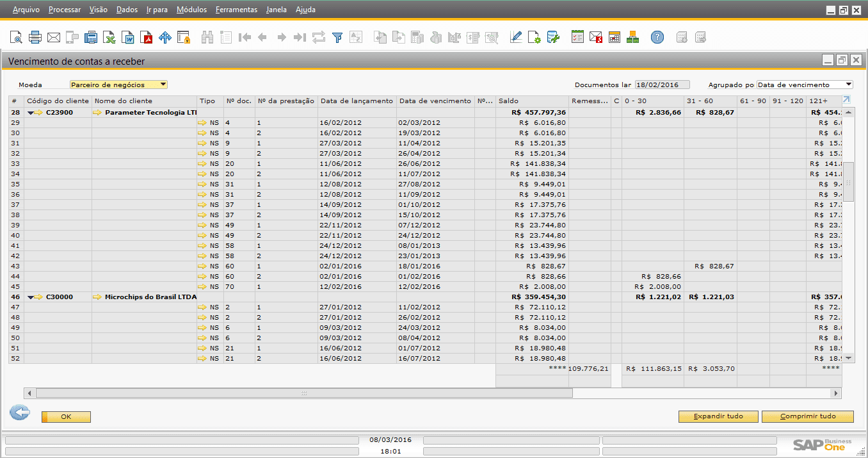Screen dimensions: 868x458
Task: Click the scroll-down arrow of table scrollbar
Action: [x=848, y=358]
